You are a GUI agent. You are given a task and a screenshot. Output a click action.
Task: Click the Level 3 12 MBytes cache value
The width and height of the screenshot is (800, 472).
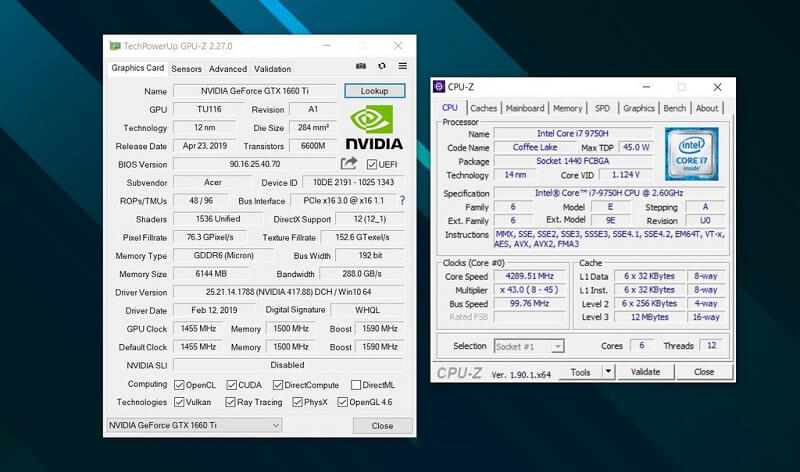coord(649,317)
